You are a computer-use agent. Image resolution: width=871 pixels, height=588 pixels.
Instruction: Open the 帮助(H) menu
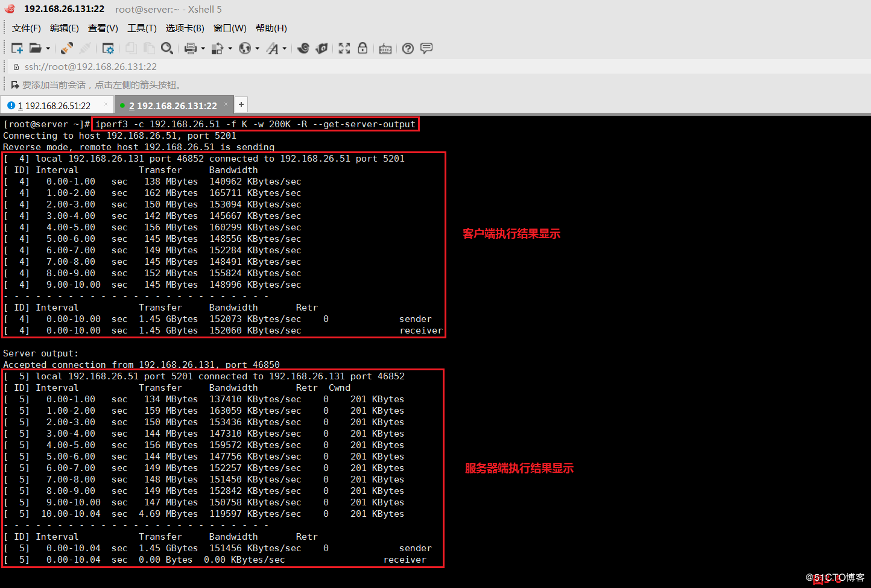271,28
